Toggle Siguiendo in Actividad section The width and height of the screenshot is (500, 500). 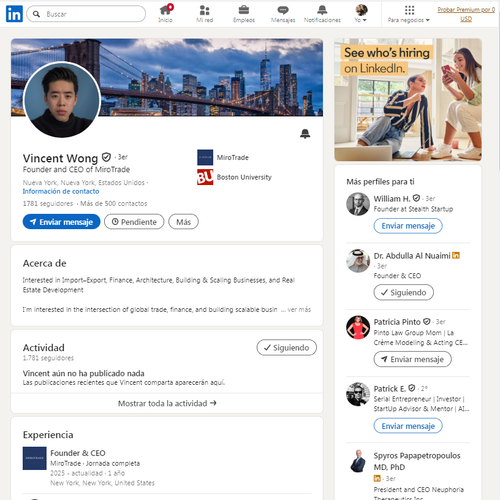point(287,348)
